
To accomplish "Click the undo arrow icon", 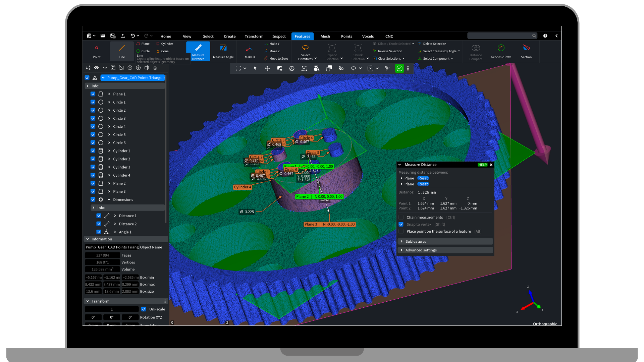I will coord(133,36).
